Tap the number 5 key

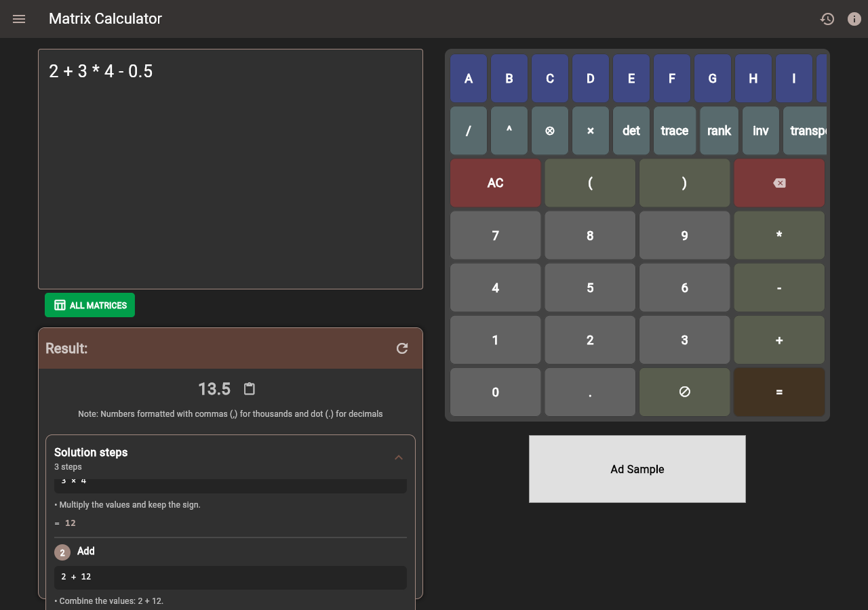590,287
